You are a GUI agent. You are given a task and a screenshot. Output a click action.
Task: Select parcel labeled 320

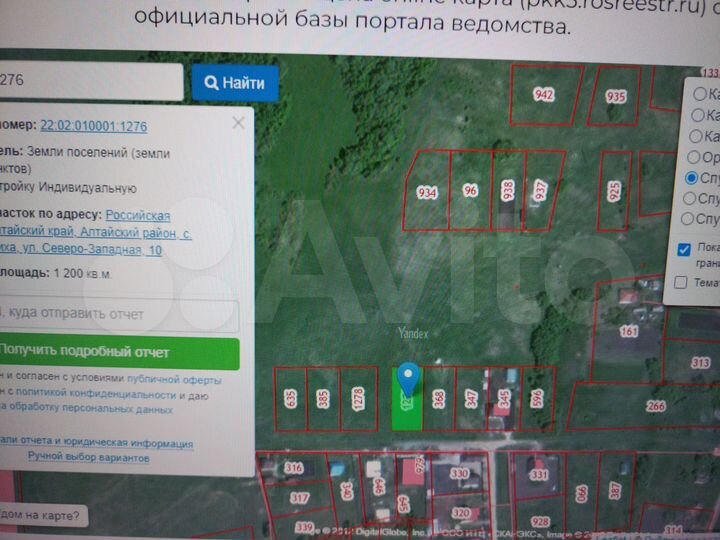coord(461,513)
